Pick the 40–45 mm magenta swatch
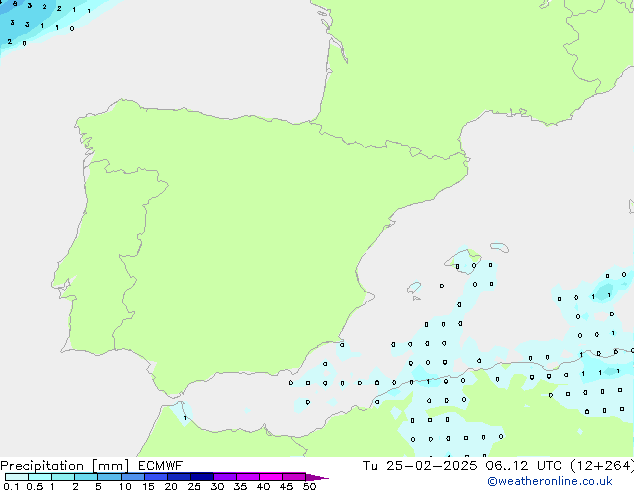This screenshot has height=490, width=634. pyautogui.click(x=271, y=477)
